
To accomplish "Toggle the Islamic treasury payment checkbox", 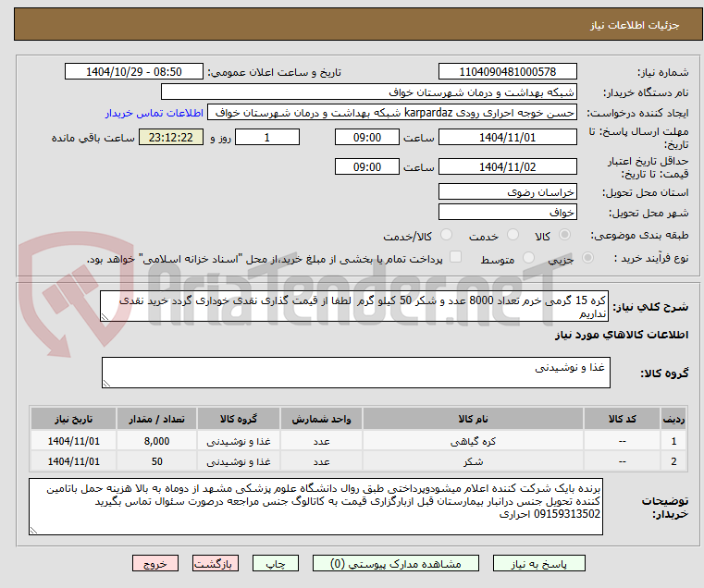I will tap(456, 257).
